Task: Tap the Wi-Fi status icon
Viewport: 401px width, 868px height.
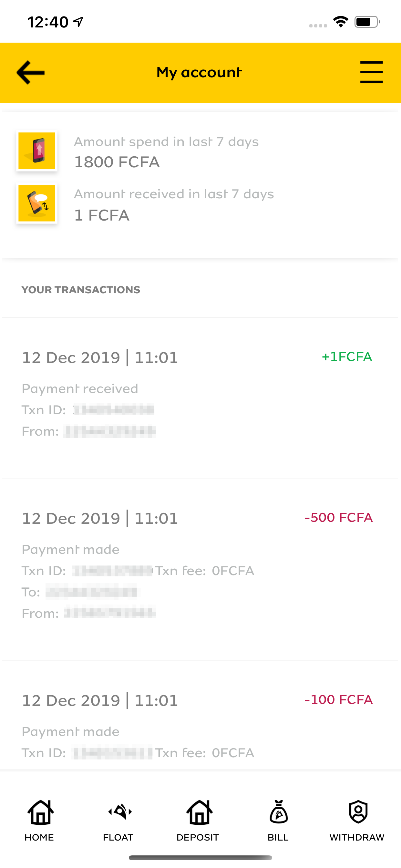Action: coord(341,22)
